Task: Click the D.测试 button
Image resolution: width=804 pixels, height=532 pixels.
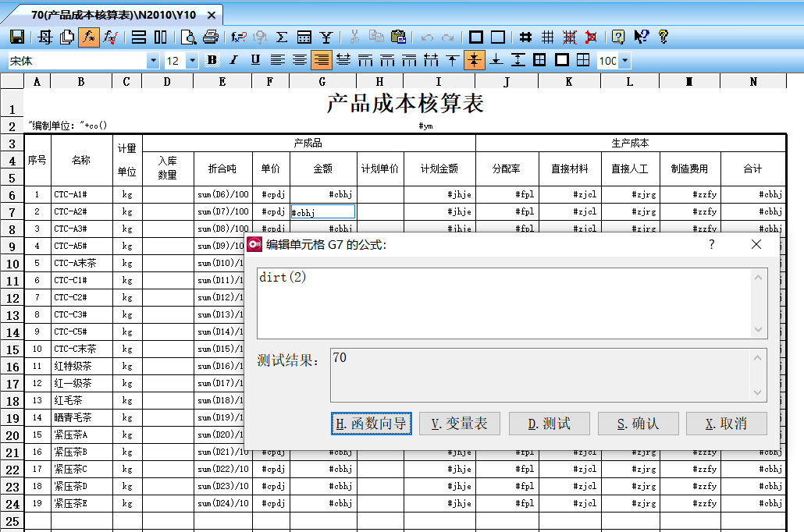Action: (x=548, y=424)
